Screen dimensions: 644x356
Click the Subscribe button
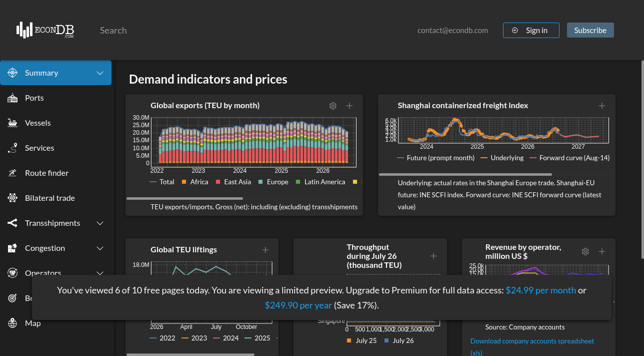point(590,30)
